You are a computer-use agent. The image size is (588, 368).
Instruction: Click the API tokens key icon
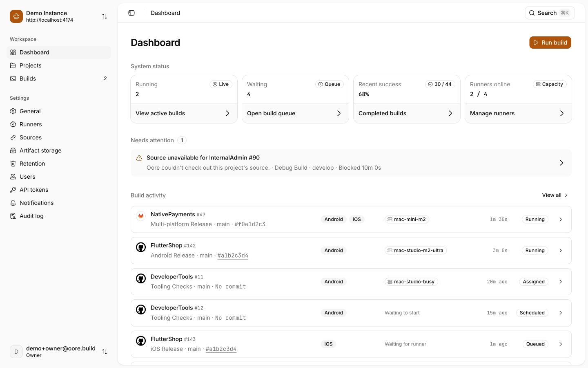(13, 190)
